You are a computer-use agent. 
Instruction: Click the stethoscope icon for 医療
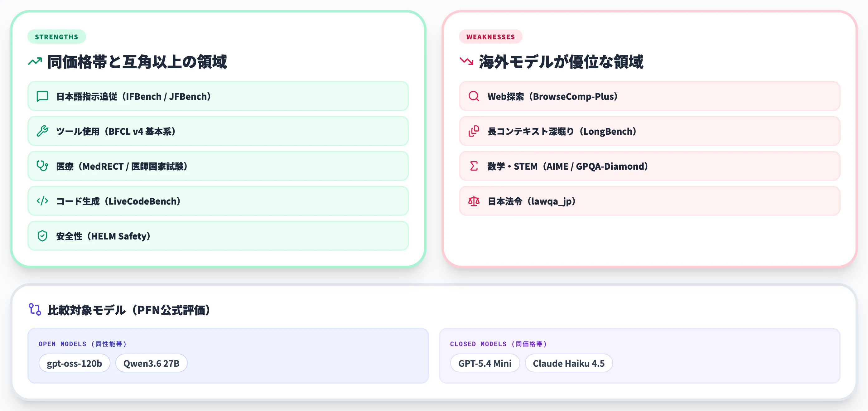(42, 166)
